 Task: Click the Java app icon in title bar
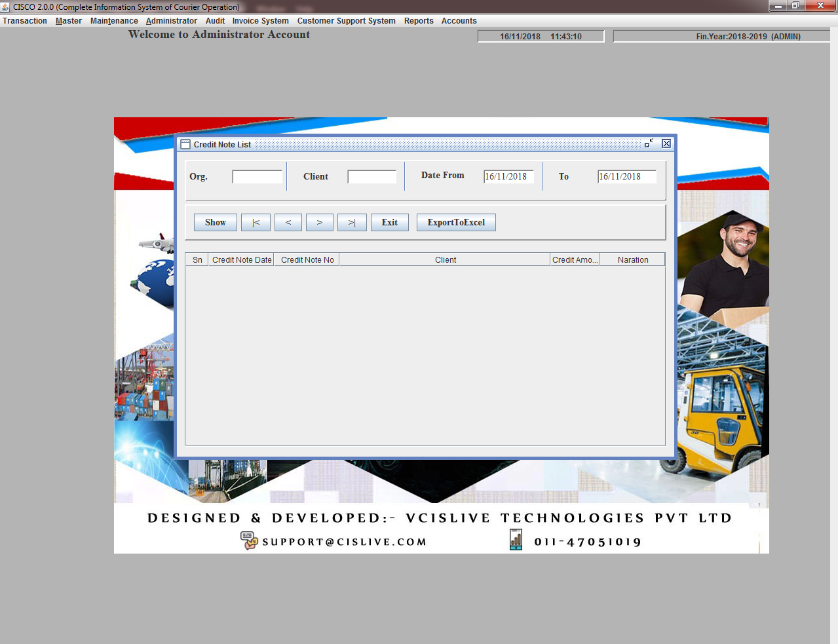(x=6, y=7)
